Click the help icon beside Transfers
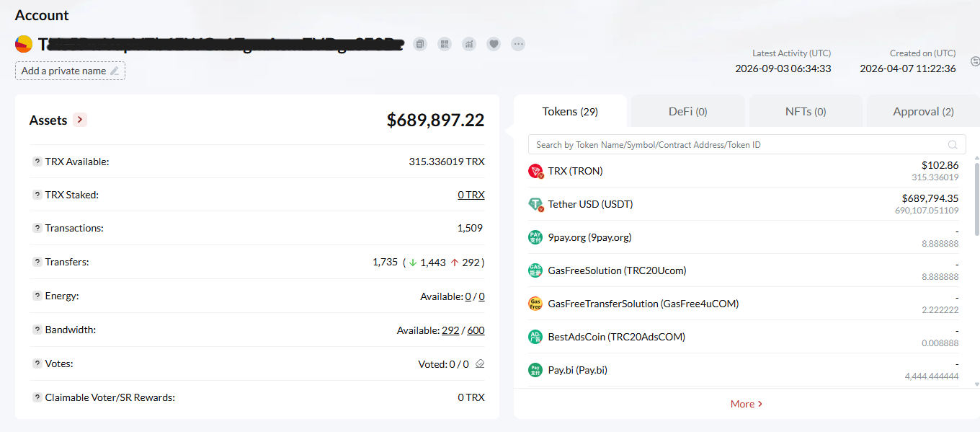The height and width of the screenshot is (432, 980). [x=37, y=262]
